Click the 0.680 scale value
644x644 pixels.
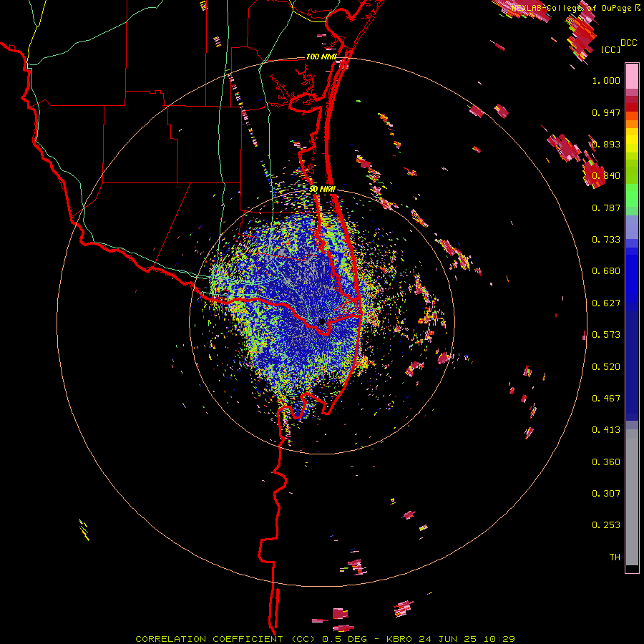click(x=606, y=271)
